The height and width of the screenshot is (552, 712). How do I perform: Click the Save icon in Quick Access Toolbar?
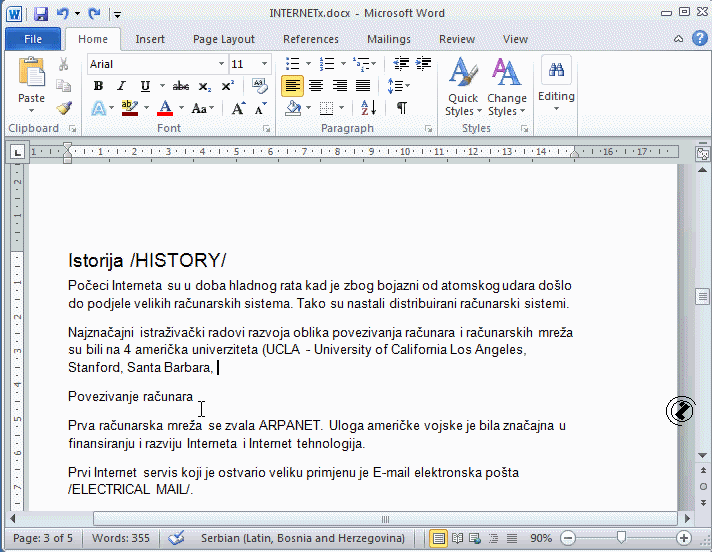click(x=41, y=14)
